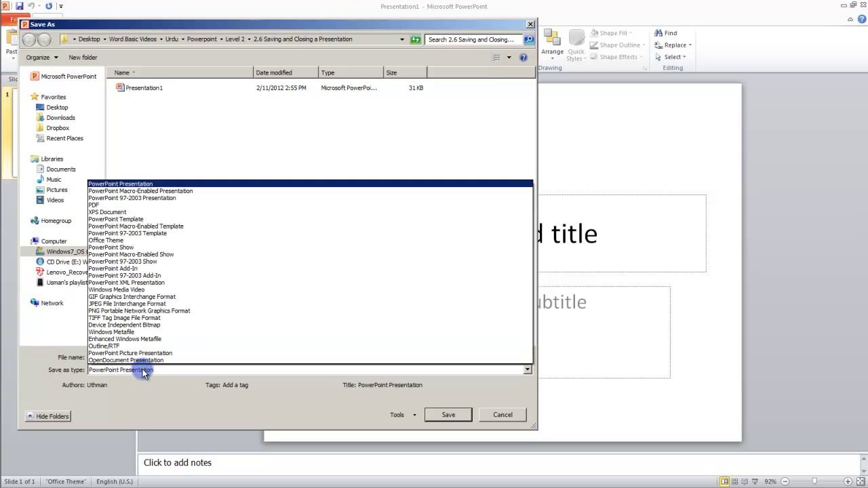Open the Documents library

pyautogui.click(x=56, y=169)
